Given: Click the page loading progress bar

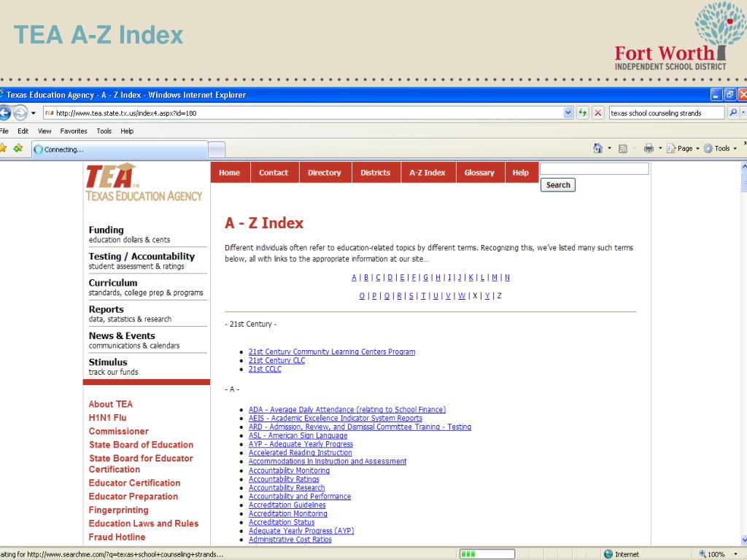Looking at the screenshot, I should (x=487, y=554).
